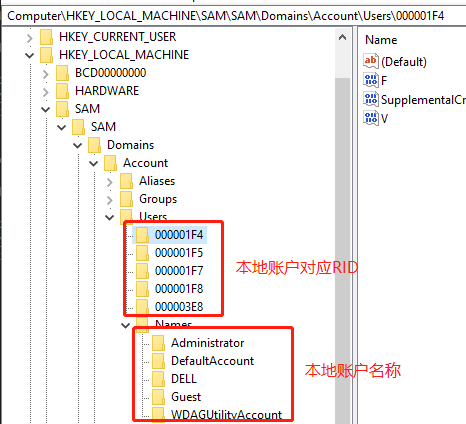Click the HKEY_LOCAL_MACHINE folder icon
466x424 pixels.
[46, 55]
